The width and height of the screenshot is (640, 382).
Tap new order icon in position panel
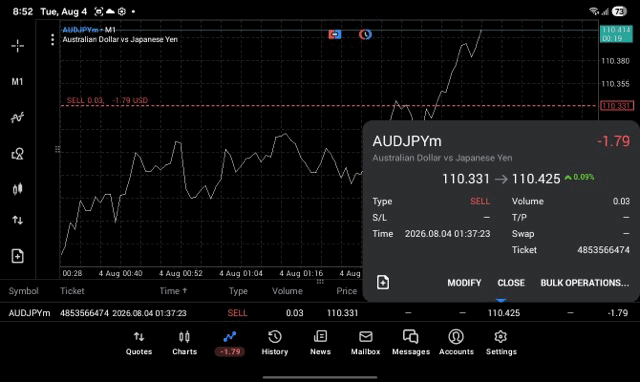click(383, 282)
